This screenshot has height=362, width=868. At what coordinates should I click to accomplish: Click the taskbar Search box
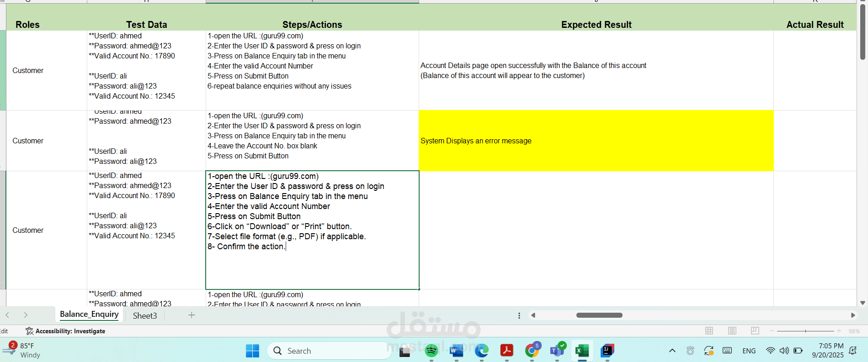[329, 351]
